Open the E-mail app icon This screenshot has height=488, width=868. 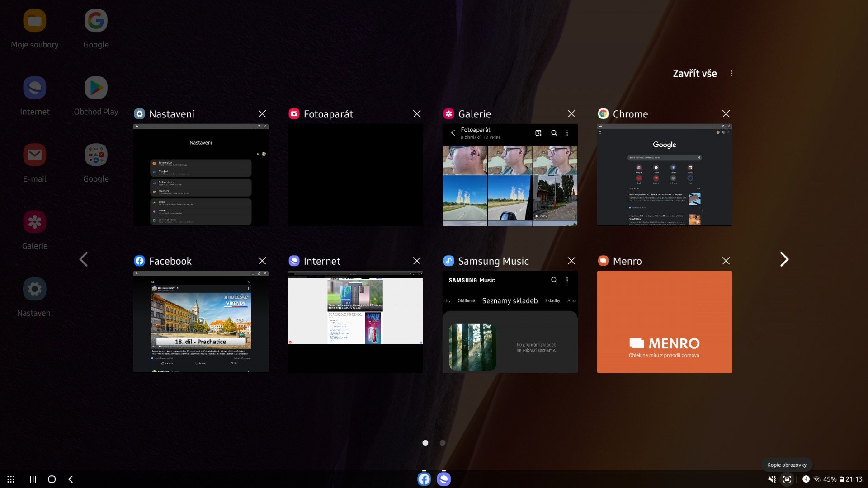(35, 155)
